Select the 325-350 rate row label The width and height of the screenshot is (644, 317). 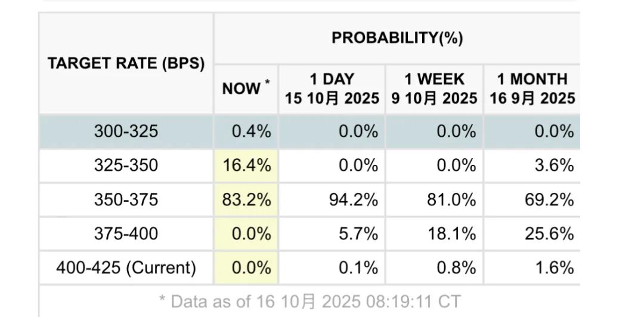tap(126, 165)
